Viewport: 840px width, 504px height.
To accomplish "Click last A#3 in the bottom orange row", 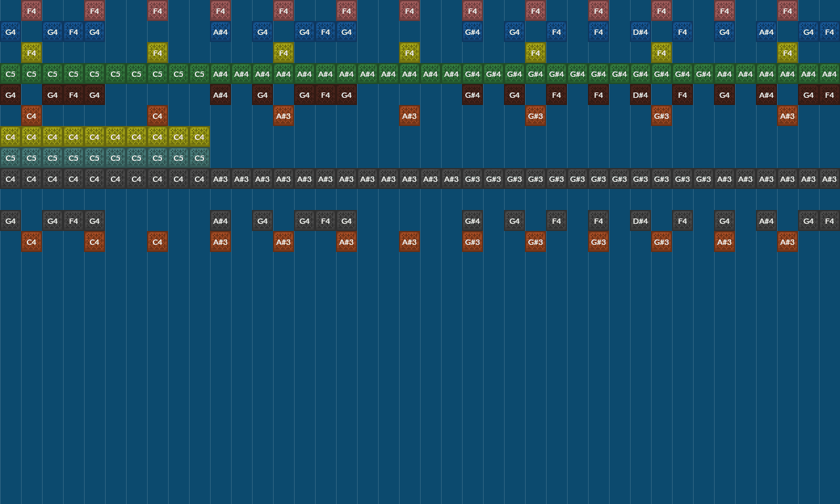I will (787, 241).
